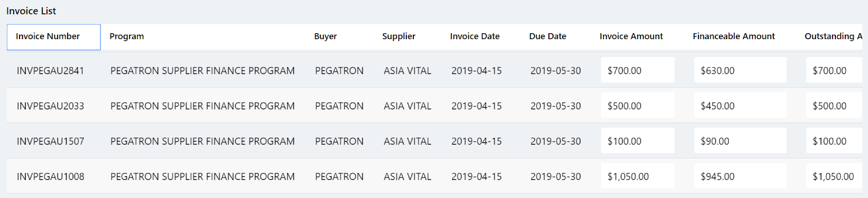The height and width of the screenshot is (198, 868).
Task: Open invoice INVPEGAU2033
Action: point(50,106)
